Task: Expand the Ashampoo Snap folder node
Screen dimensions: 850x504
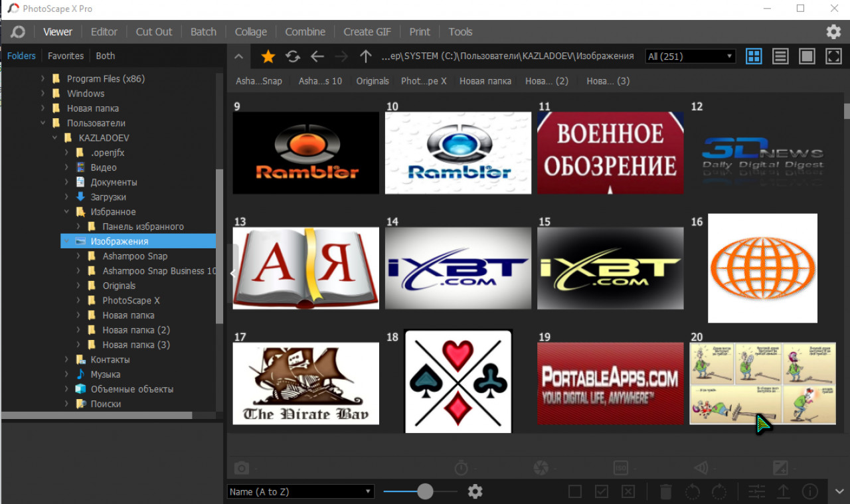Action: (79, 256)
